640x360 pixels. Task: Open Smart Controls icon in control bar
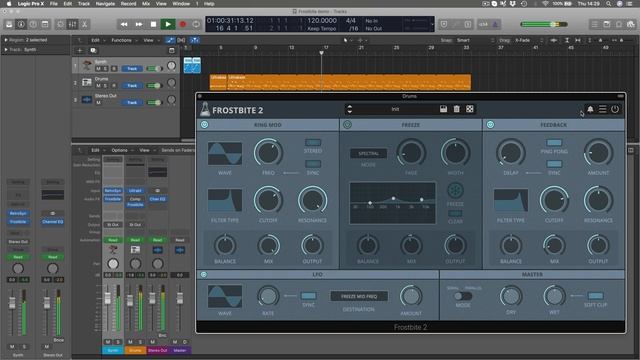(60, 24)
